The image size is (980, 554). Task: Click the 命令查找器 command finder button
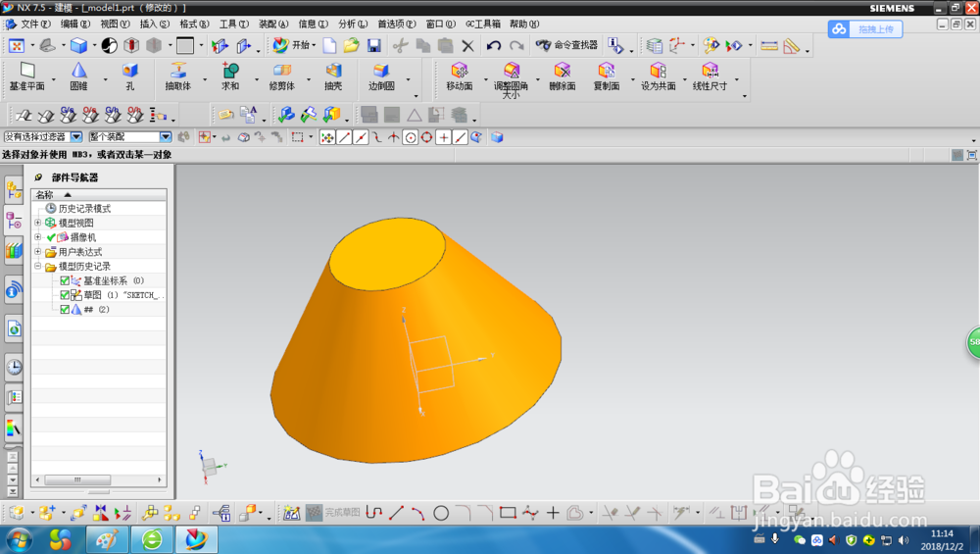point(566,46)
